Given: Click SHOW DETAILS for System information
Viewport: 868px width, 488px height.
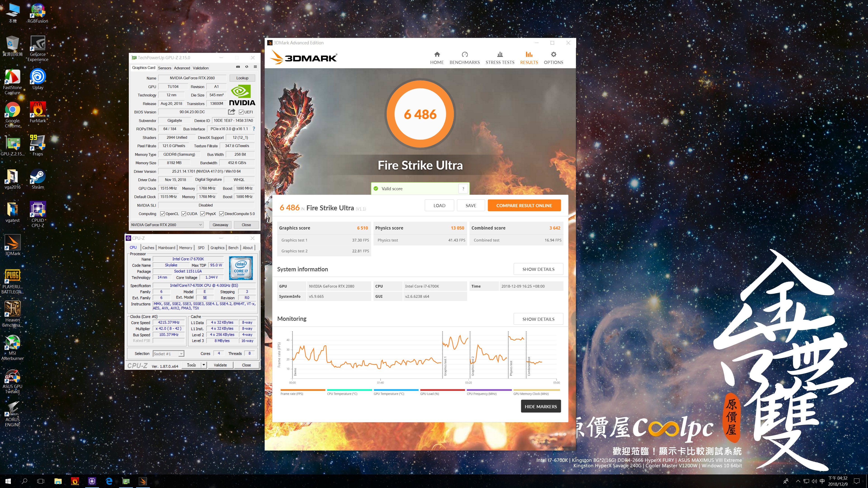Looking at the screenshot, I should (x=538, y=269).
